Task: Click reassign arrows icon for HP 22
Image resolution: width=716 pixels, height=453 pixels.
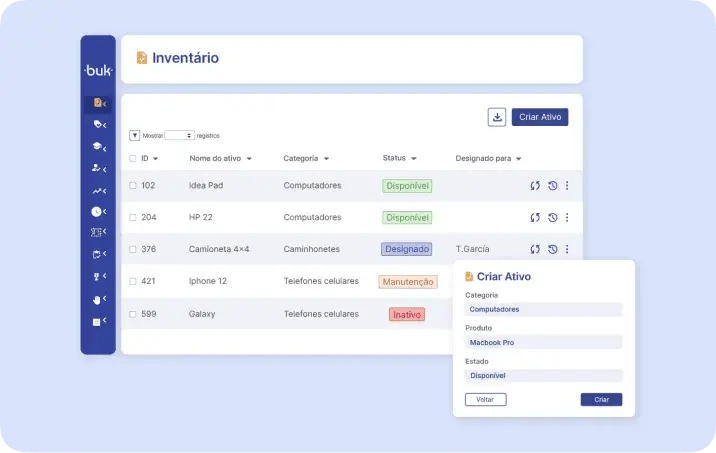Action: (535, 218)
